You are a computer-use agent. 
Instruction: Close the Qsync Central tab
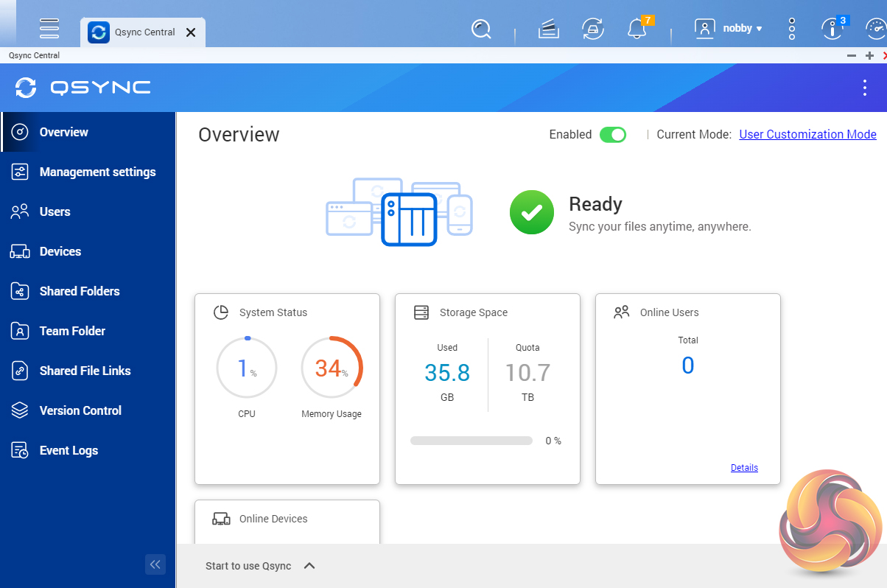[190, 32]
